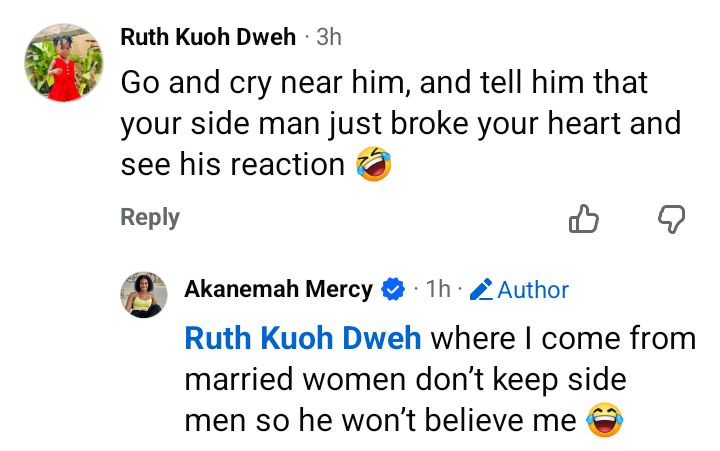Click the 3h timestamp

pyautogui.click(x=329, y=38)
